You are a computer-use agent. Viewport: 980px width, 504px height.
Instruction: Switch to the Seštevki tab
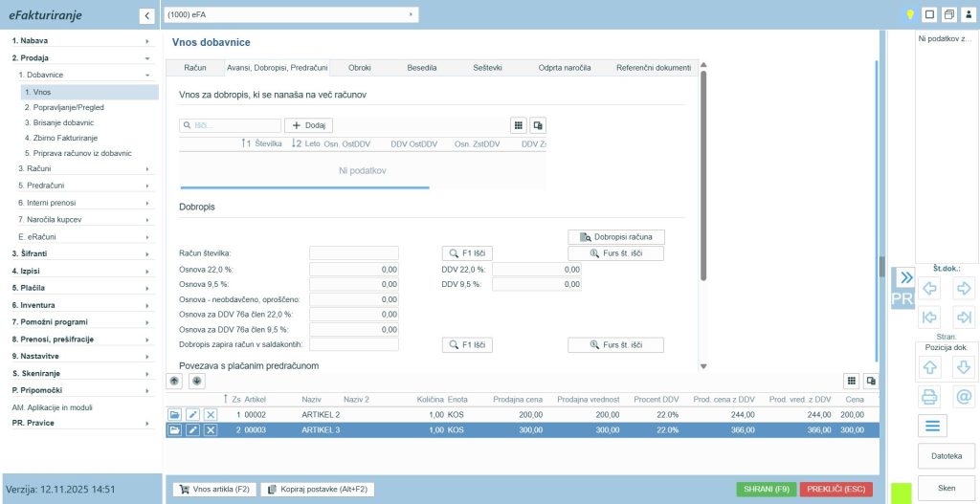[487, 68]
